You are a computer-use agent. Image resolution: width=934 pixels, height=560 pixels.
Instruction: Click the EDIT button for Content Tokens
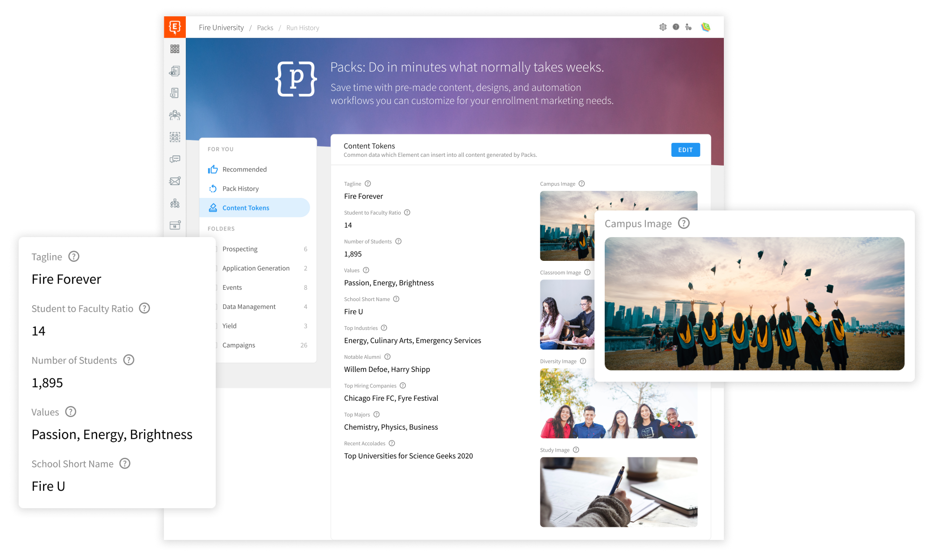[685, 150]
